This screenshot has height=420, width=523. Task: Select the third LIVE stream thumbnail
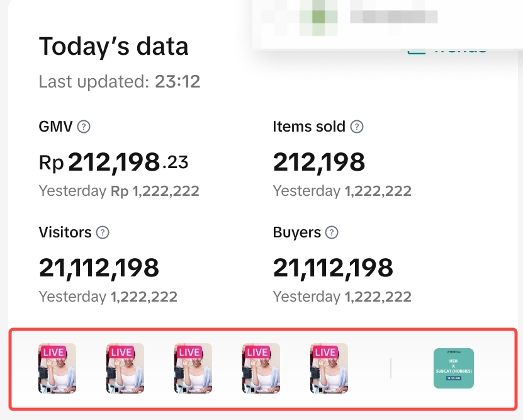[x=193, y=368]
